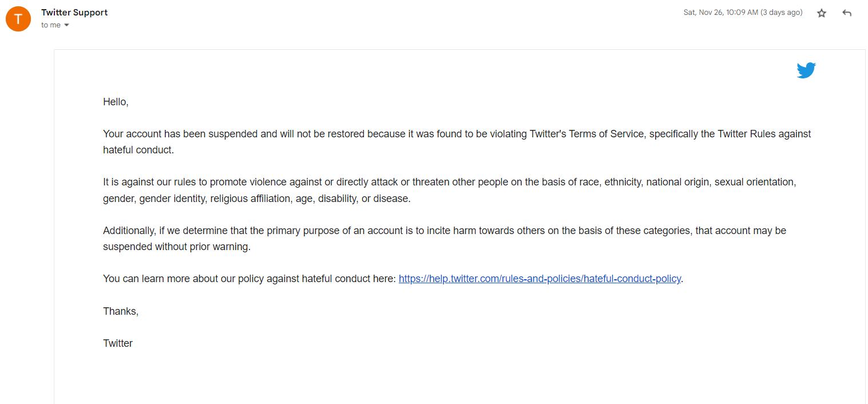Click the "Twitter" signature at the bottom
The height and width of the screenshot is (404, 868).
pos(118,343)
